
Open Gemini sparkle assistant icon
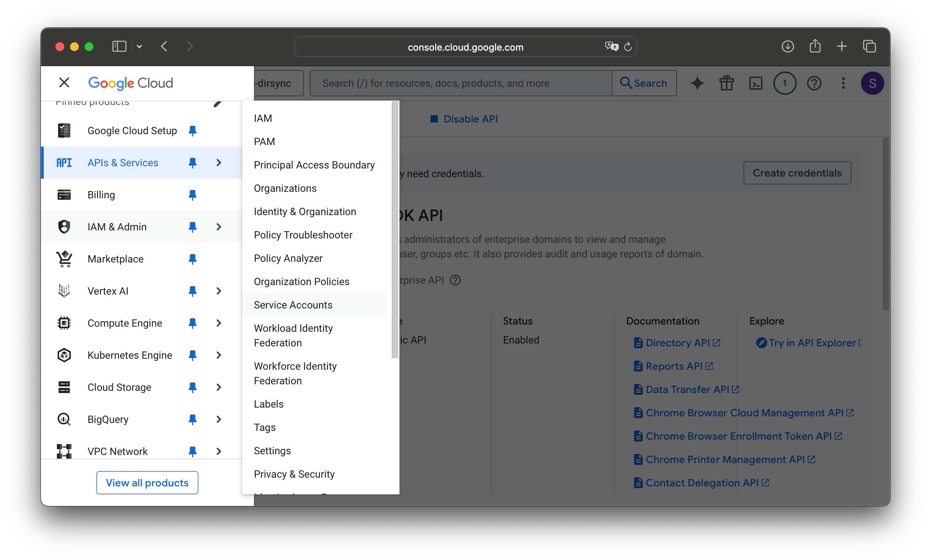pyautogui.click(x=697, y=83)
